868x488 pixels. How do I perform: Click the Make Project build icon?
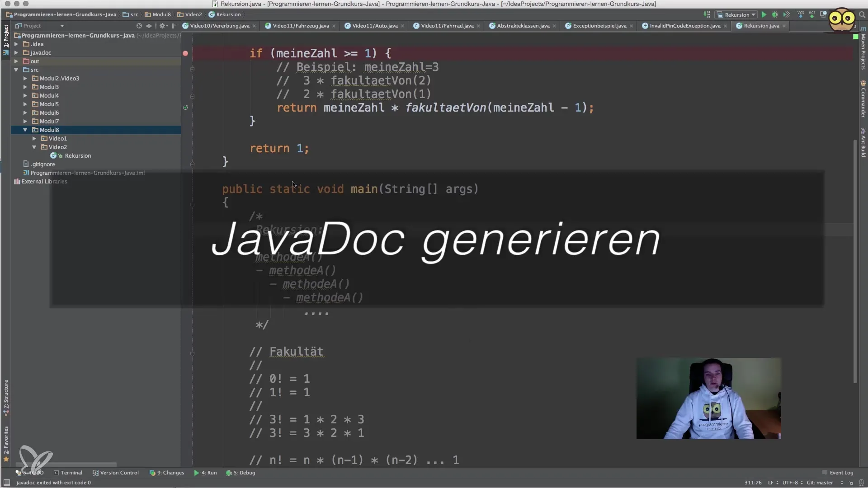tap(707, 14)
